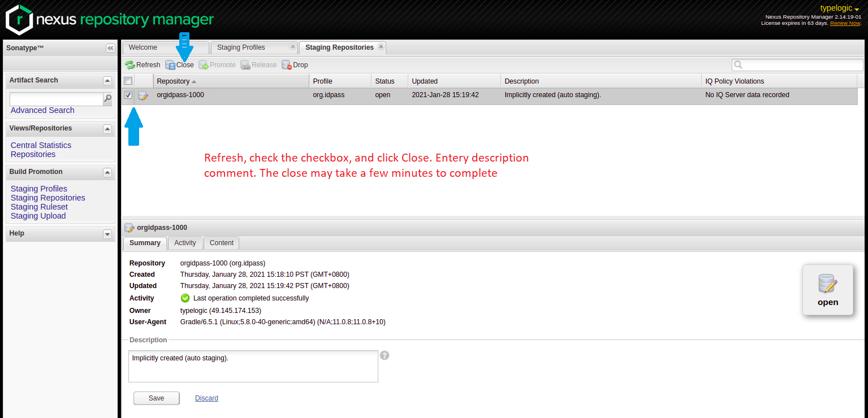
Task: Close the Staging Profiles tab
Action: 292,47
